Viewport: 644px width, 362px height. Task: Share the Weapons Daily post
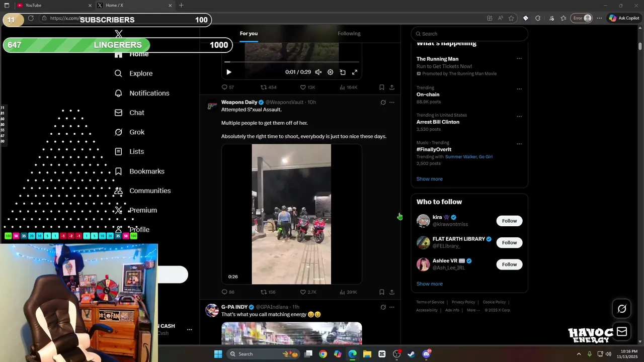(x=392, y=292)
